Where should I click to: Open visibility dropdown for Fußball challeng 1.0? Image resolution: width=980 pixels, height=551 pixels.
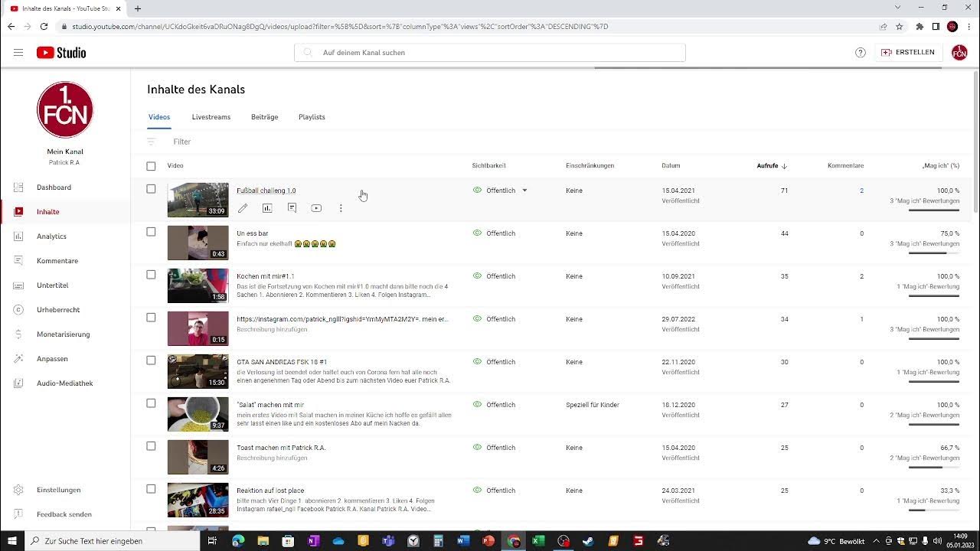[524, 191]
